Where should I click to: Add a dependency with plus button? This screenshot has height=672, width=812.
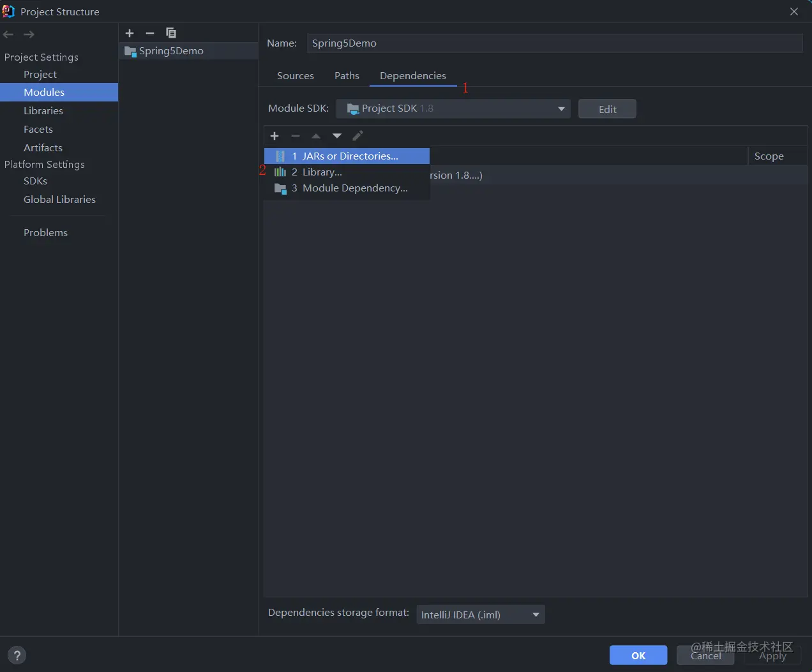point(274,136)
